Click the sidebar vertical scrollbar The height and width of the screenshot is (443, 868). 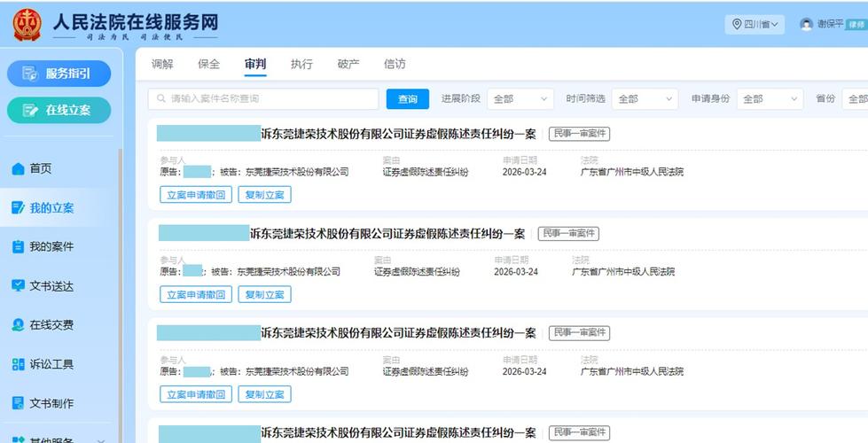click(x=120, y=296)
